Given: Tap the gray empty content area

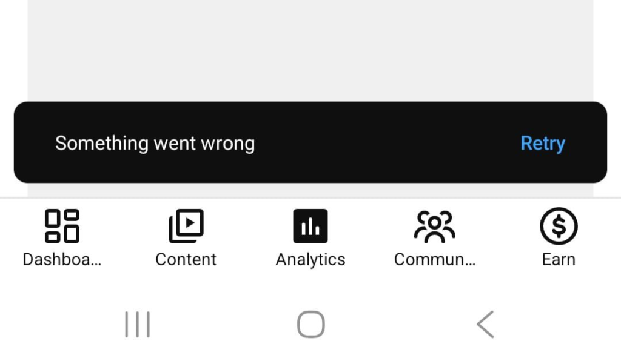Looking at the screenshot, I should (x=310, y=48).
